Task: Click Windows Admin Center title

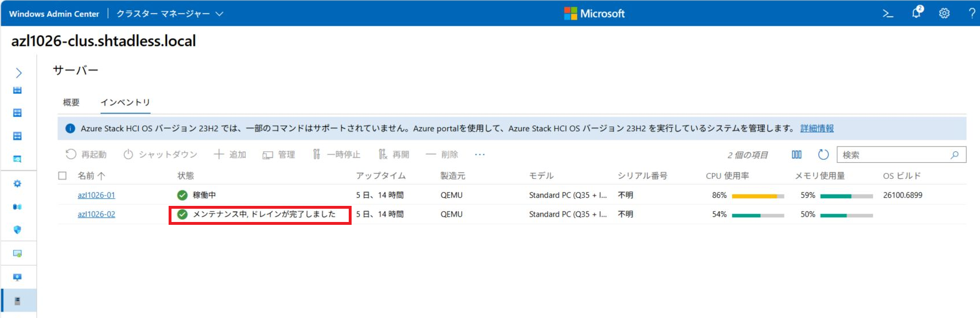Action: [54, 13]
